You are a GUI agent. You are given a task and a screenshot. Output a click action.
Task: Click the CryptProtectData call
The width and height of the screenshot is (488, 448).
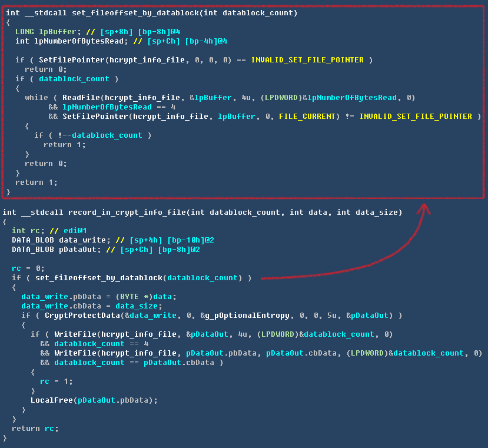click(x=82, y=316)
